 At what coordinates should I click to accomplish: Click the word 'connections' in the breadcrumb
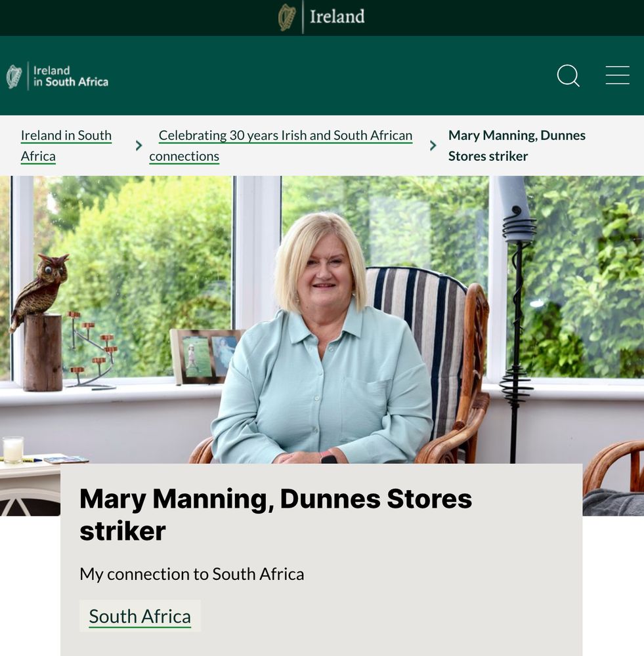184,156
